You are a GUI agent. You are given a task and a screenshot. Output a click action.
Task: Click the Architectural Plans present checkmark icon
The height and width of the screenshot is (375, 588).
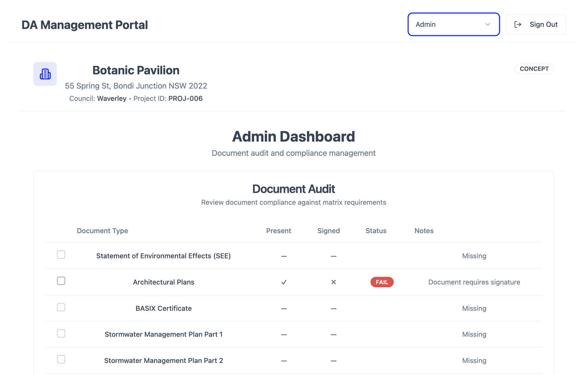[x=284, y=282]
